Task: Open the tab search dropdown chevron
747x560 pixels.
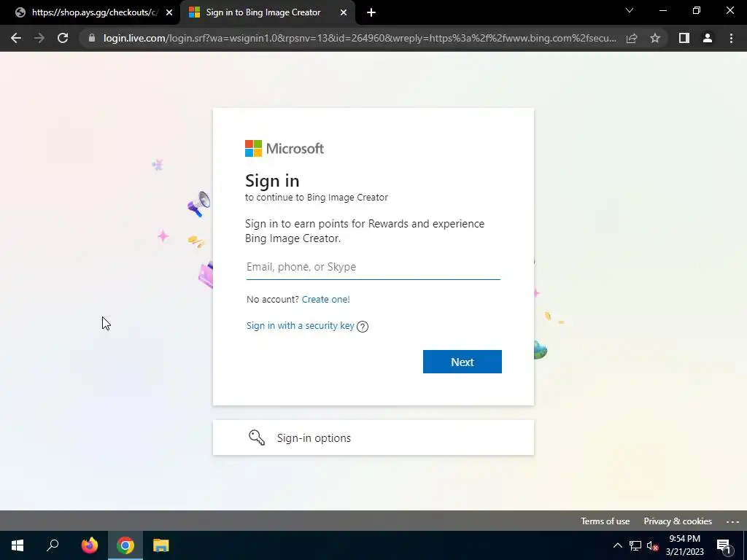Action: tap(630, 10)
